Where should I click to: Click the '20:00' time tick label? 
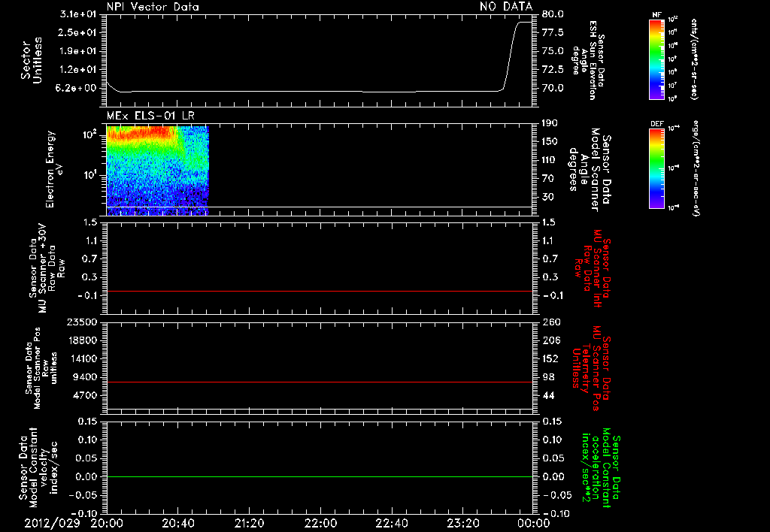pos(107,523)
